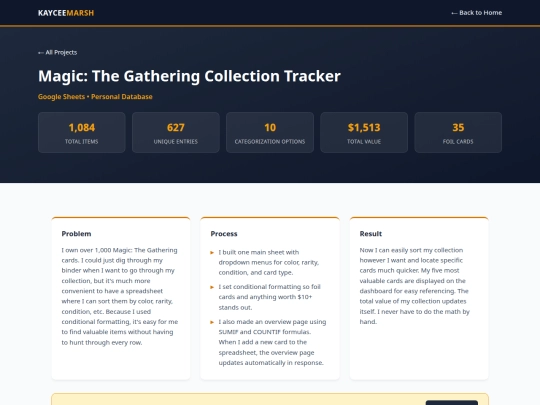This screenshot has height=405, width=540.
Task: Click the 1,084 Total Items stat card
Action: click(82, 132)
